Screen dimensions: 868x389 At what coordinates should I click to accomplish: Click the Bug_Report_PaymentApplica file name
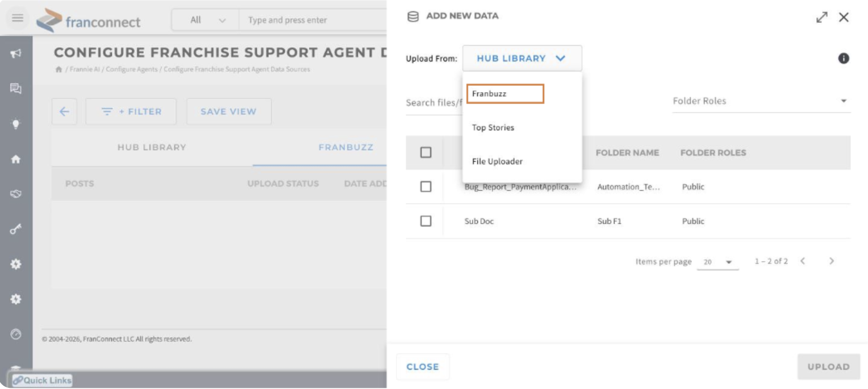520,187
